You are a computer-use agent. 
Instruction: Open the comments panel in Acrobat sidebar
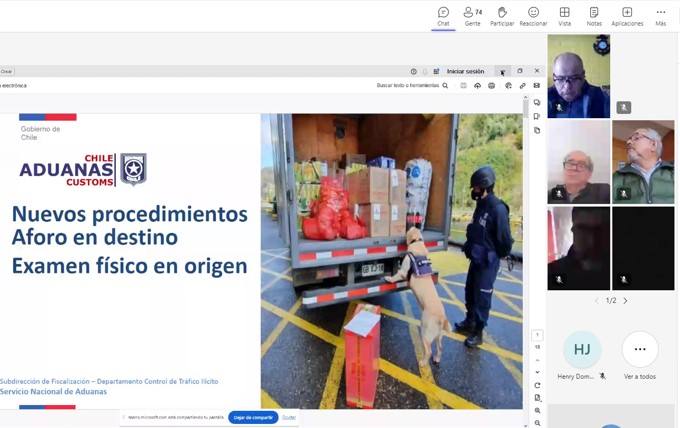tap(537, 103)
